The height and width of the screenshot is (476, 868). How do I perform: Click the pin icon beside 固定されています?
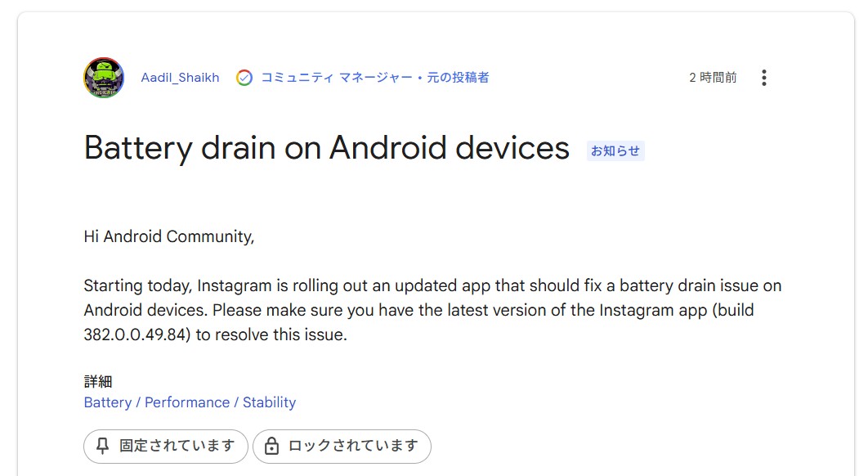click(102, 446)
